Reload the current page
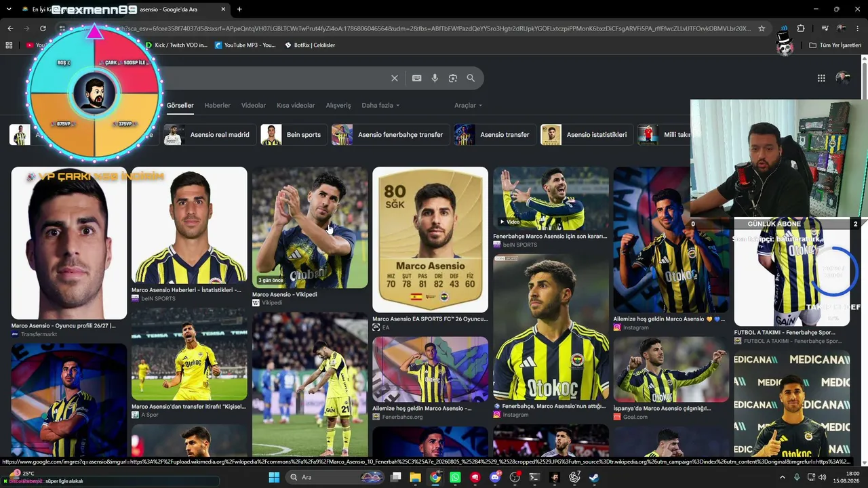This screenshot has width=868, height=488. click(x=43, y=28)
